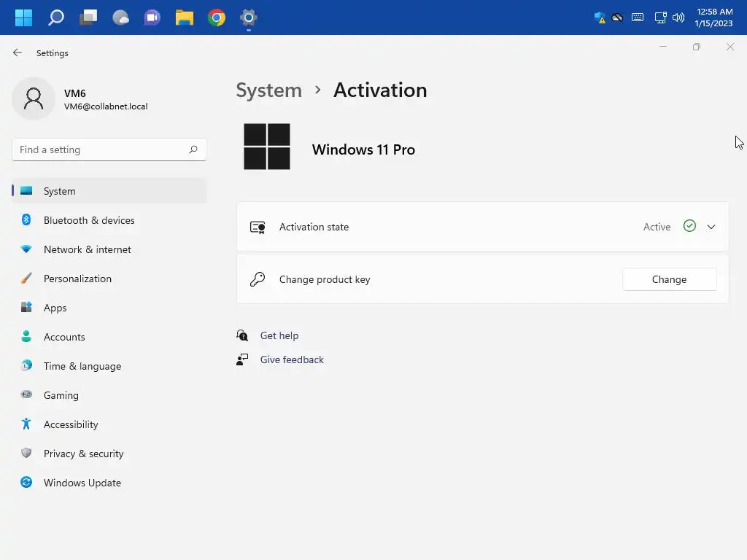Click the Gaming controller icon

(x=26, y=394)
